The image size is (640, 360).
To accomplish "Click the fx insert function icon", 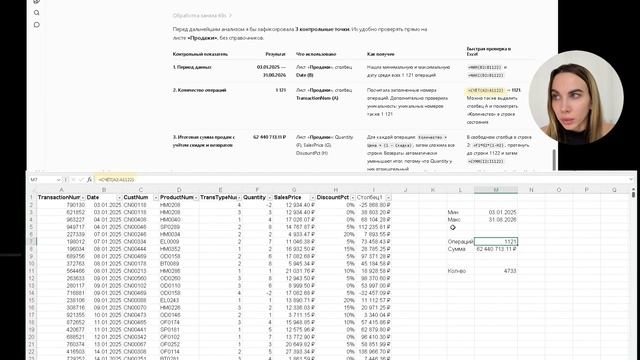I will click(89, 180).
